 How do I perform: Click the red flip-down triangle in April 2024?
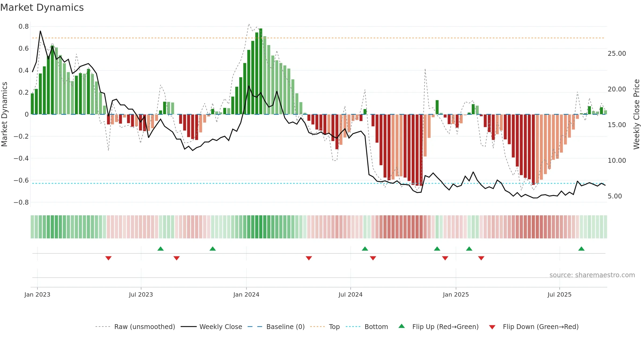click(309, 258)
